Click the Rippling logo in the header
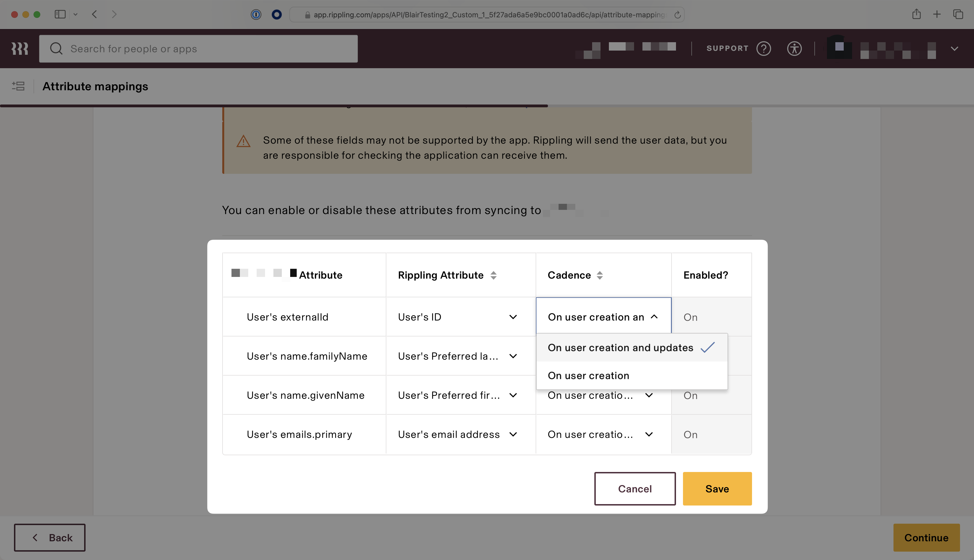Image resolution: width=974 pixels, height=560 pixels. click(x=20, y=48)
